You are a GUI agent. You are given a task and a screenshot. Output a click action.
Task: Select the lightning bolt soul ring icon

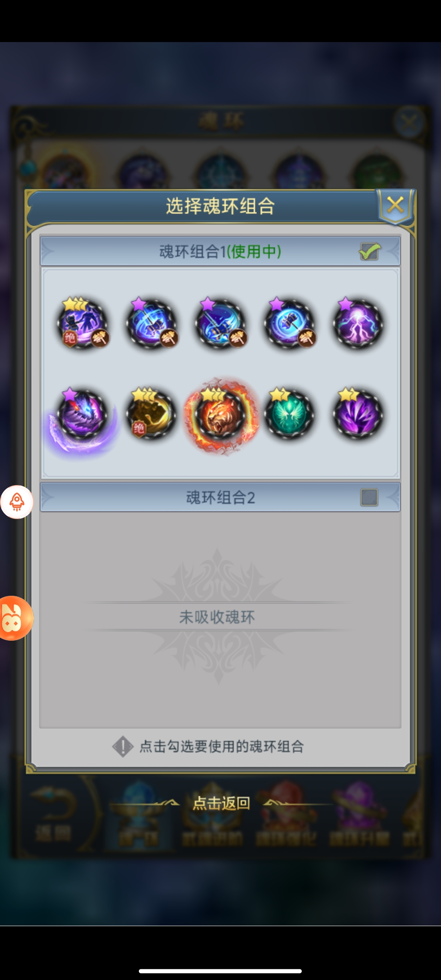pyautogui.click(x=358, y=324)
